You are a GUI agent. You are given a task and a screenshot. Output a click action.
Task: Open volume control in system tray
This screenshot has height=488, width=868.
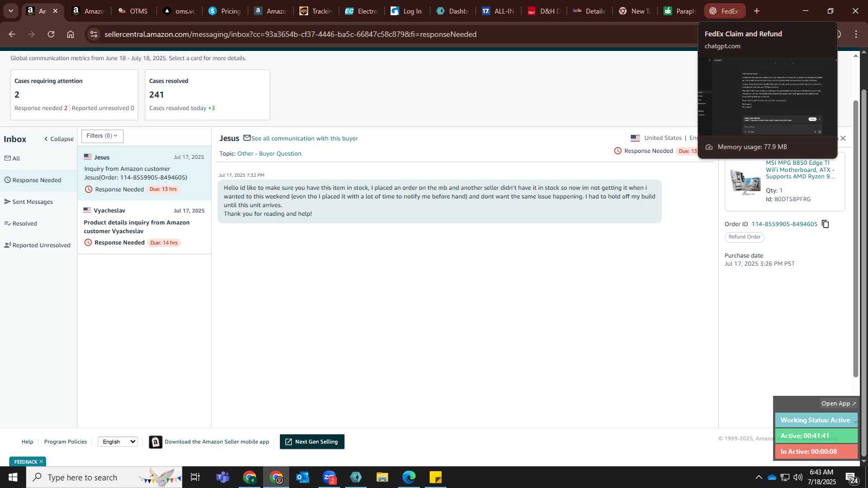pos(798,477)
